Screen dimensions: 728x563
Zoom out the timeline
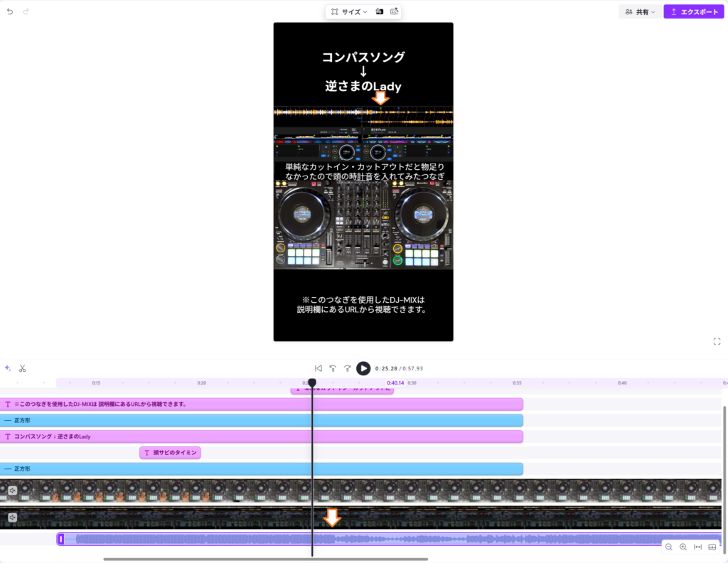coord(669,547)
